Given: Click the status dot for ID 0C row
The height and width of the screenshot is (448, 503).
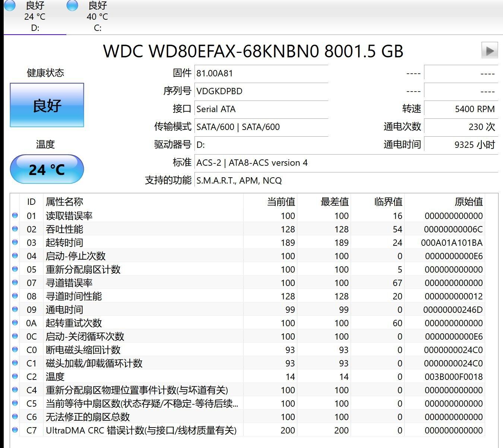Looking at the screenshot, I should [x=15, y=336].
